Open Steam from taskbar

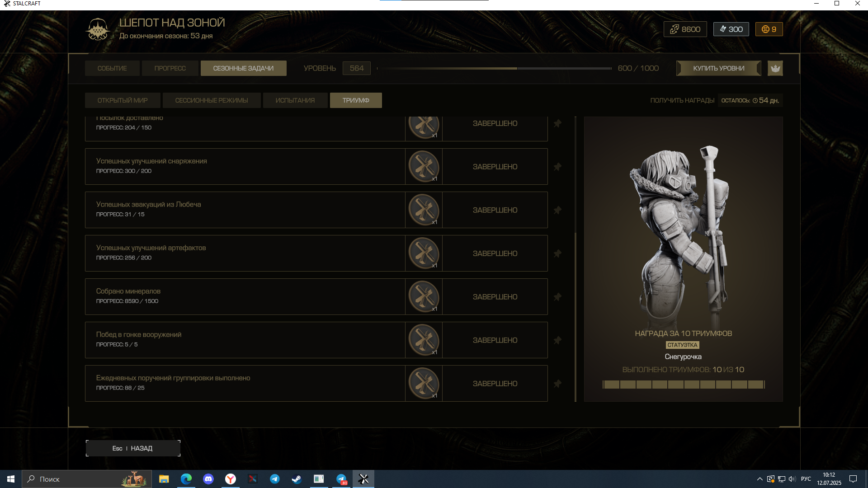pos(297,479)
